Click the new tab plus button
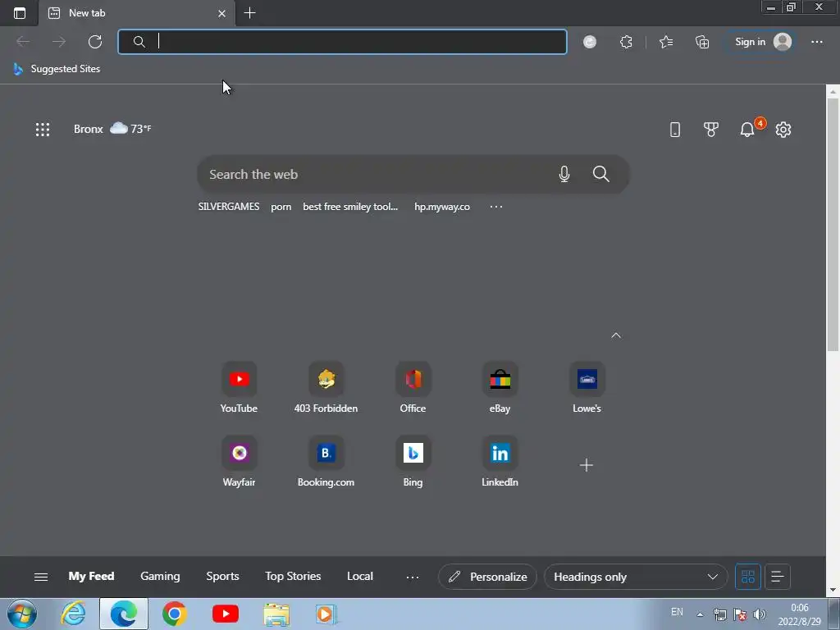Viewport: 840px width, 630px height. 249,13
